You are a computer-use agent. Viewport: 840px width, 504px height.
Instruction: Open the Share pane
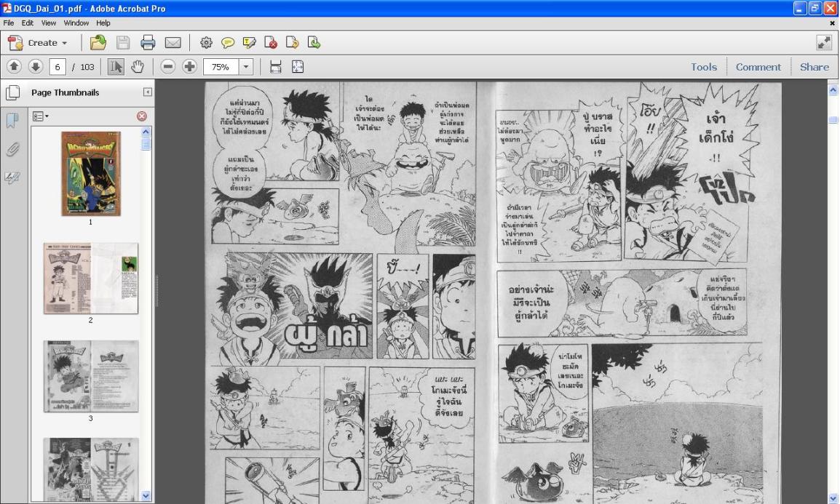[815, 67]
